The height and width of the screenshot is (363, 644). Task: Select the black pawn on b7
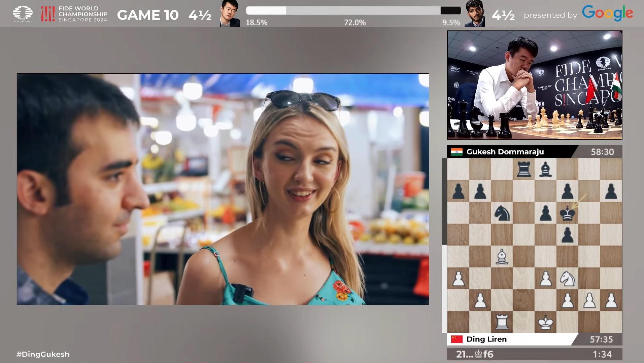pos(480,191)
